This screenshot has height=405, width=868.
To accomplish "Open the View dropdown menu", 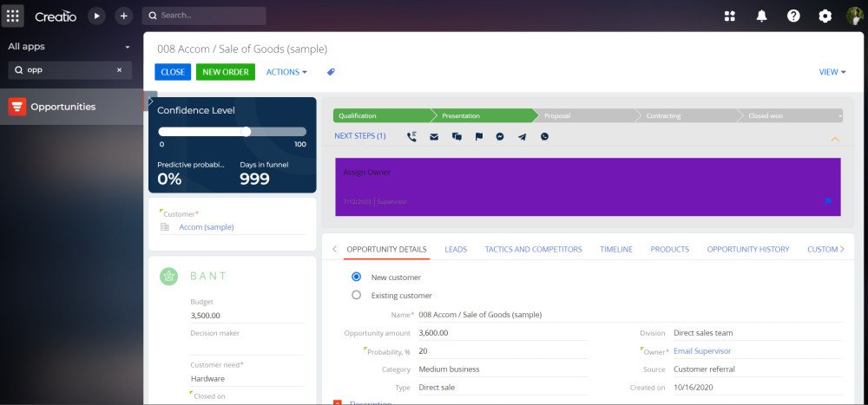I will coord(832,72).
